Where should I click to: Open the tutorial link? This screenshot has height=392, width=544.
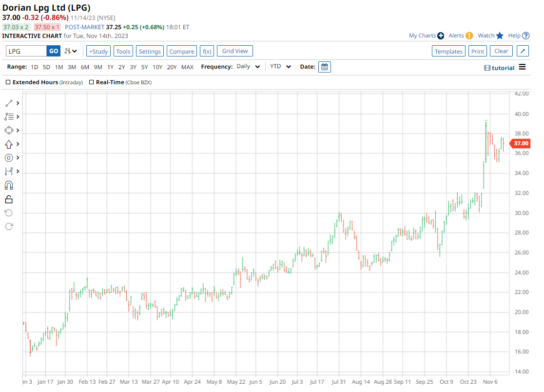[503, 68]
